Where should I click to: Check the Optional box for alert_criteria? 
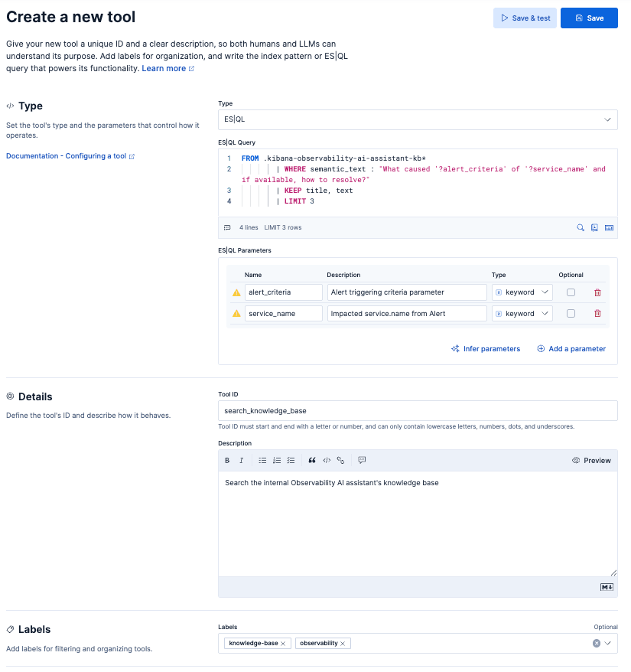coord(569,292)
